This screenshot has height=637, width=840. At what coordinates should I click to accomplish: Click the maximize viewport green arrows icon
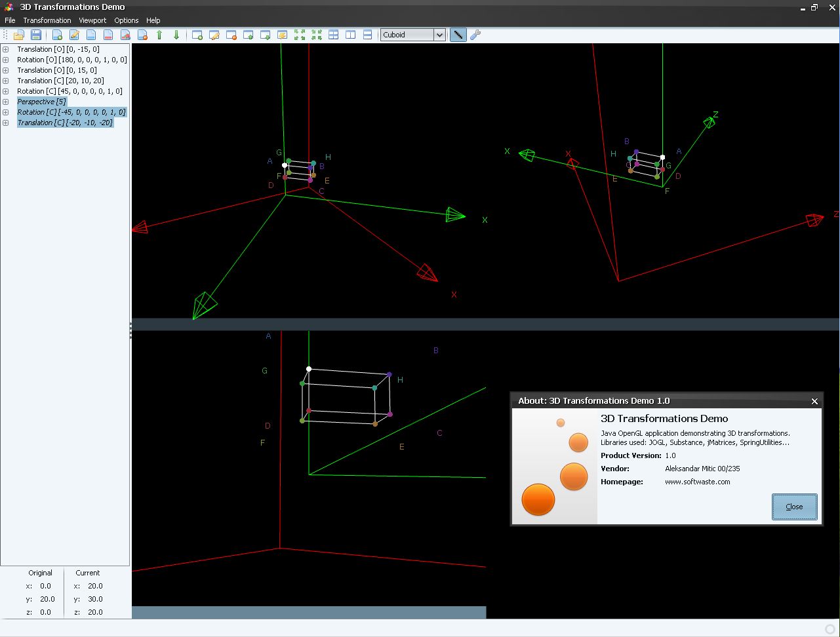[x=300, y=35]
